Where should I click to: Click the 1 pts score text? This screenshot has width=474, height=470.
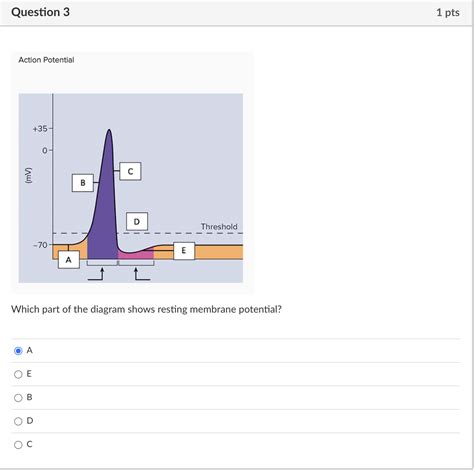(x=448, y=13)
